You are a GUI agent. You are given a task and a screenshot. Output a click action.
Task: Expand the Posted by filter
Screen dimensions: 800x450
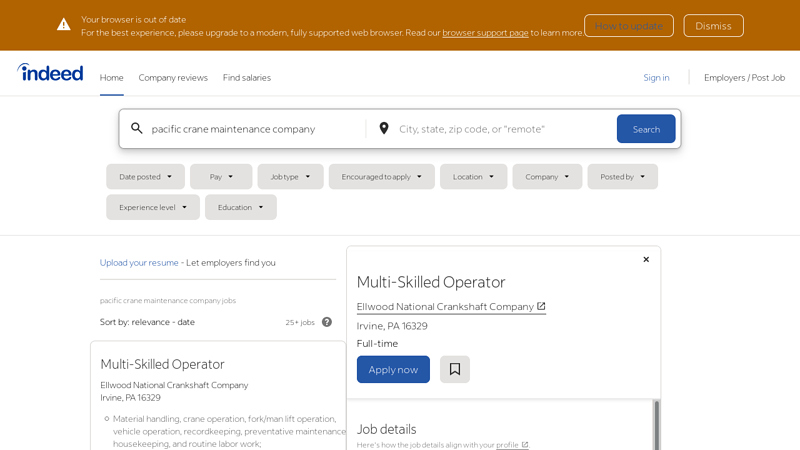(622, 177)
